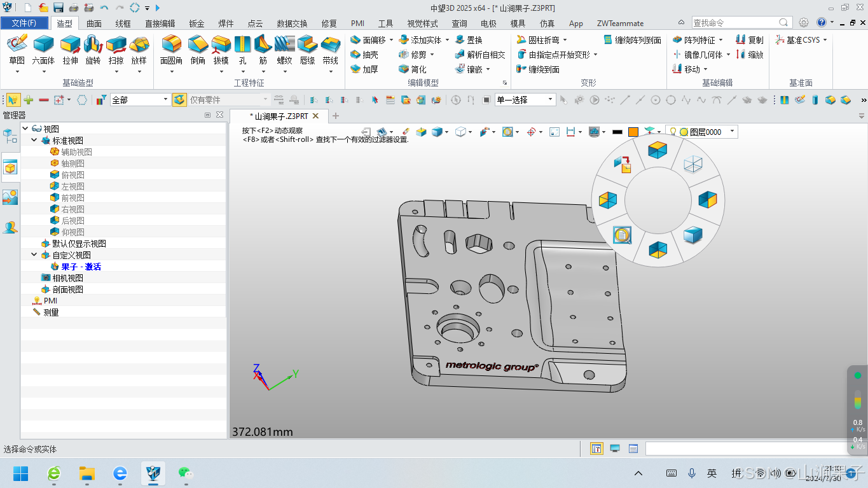Click the Undo arrow in quick access
Viewport: 868px width, 488px height.
[x=104, y=8]
